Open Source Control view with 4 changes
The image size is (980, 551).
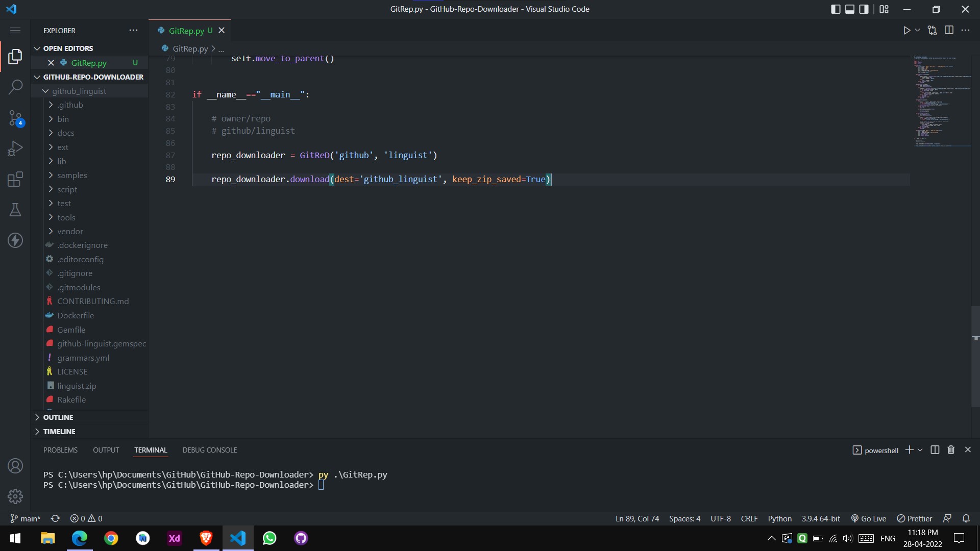coord(15,118)
